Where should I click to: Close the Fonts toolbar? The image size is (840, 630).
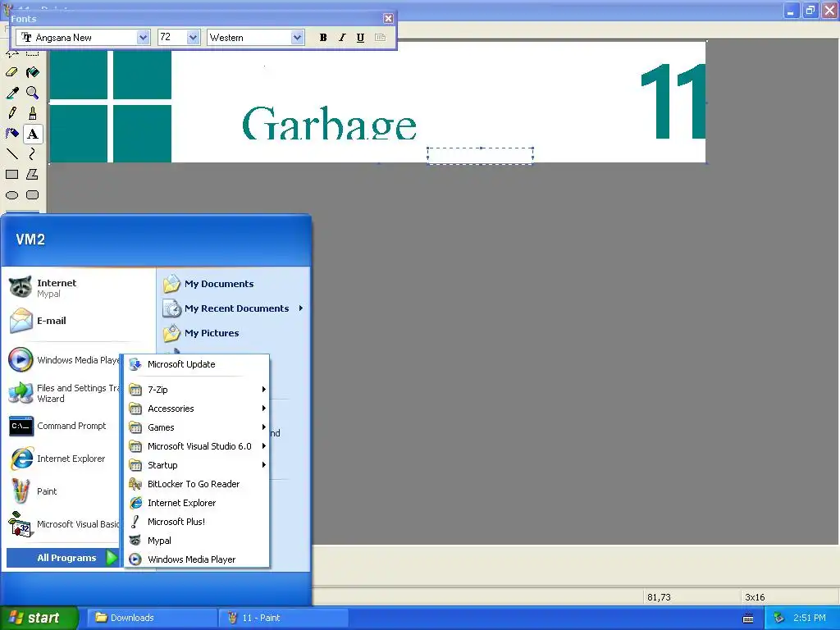(388, 19)
